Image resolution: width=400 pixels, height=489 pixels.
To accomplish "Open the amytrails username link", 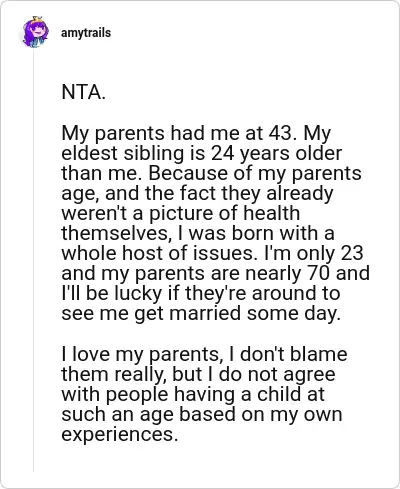I will click(x=86, y=33).
